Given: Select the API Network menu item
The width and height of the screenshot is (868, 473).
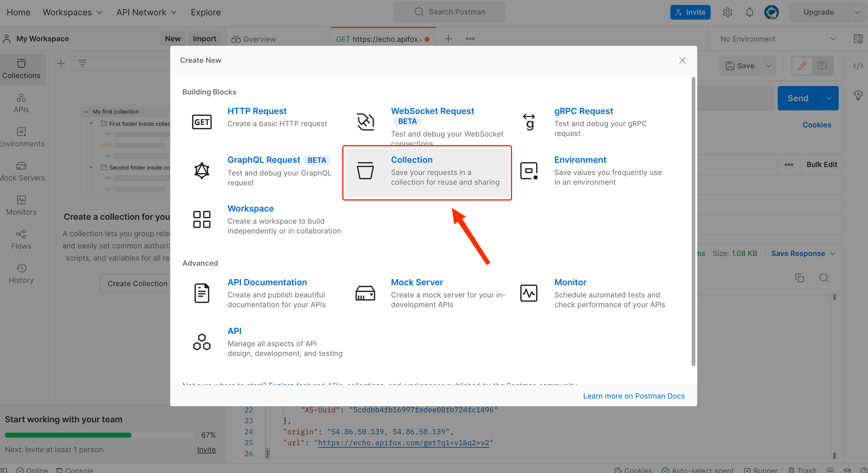Looking at the screenshot, I should point(141,12).
